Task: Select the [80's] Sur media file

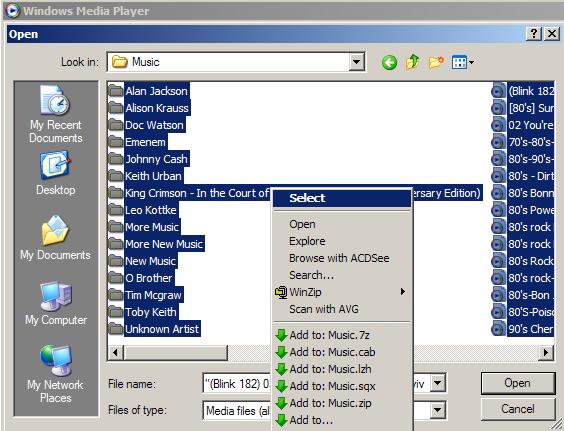Action: tap(523, 108)
